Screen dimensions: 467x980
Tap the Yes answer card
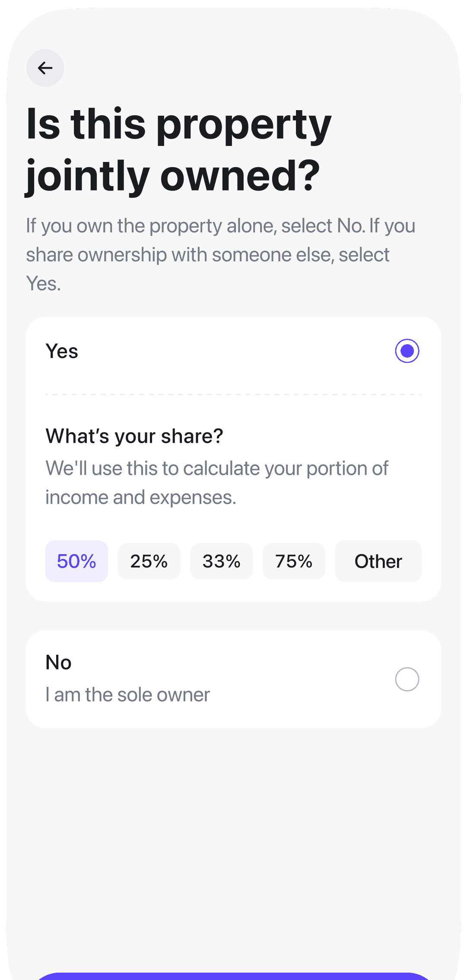(233, 351)
